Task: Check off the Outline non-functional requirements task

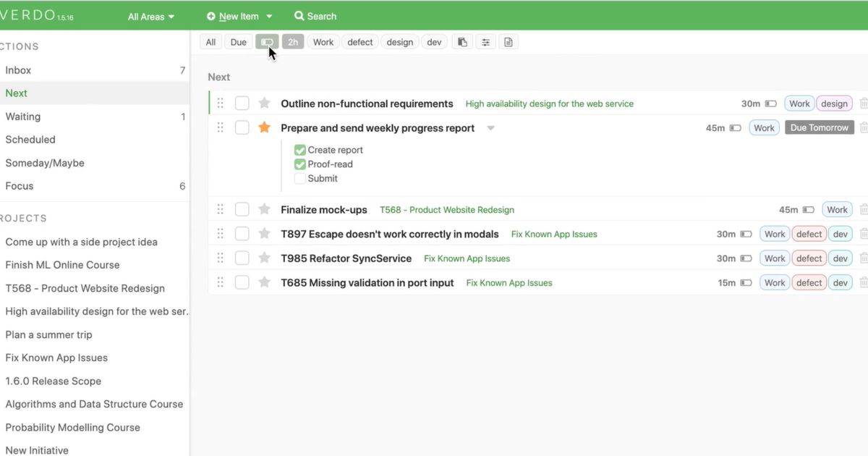Action: click(242, 104)
